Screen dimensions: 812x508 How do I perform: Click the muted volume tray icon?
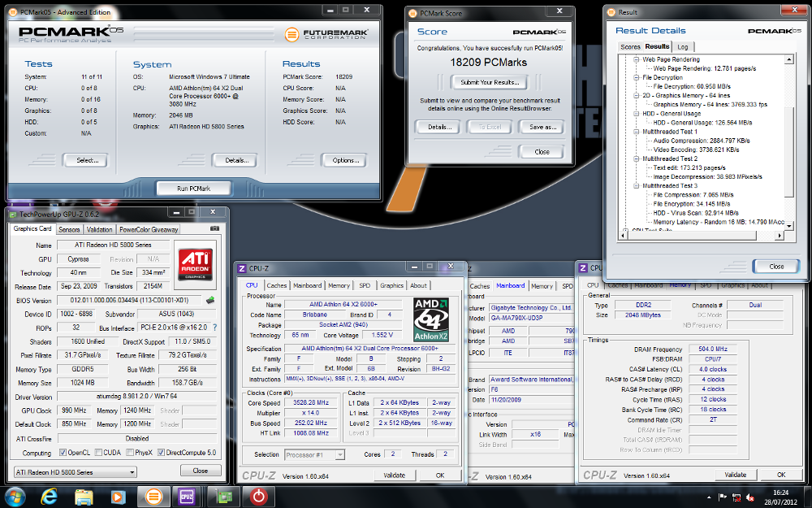tap(749, 497)
